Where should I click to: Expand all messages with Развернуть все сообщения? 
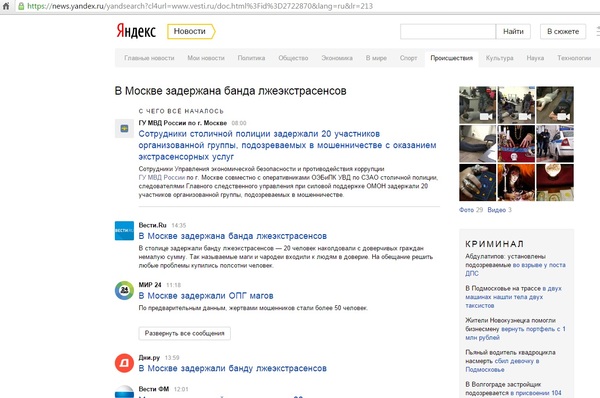[x=184, y=333]
